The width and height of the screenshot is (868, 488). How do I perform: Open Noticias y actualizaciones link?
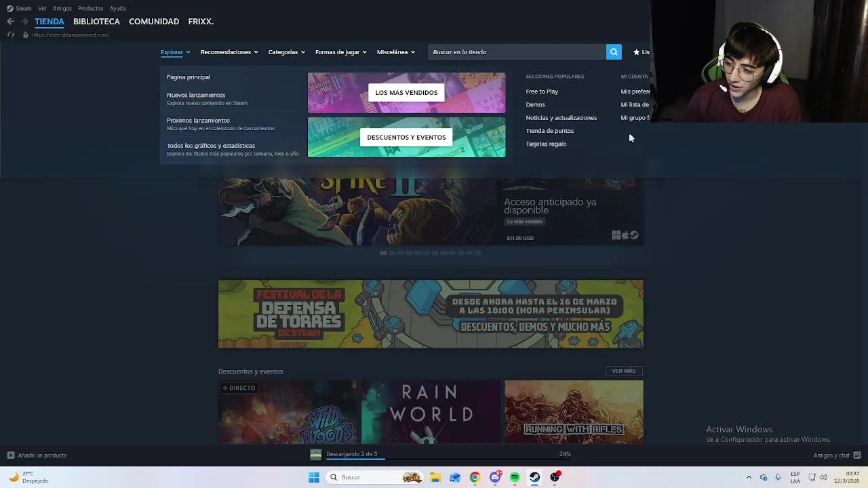pyautogui.click(x=561, y=118)
